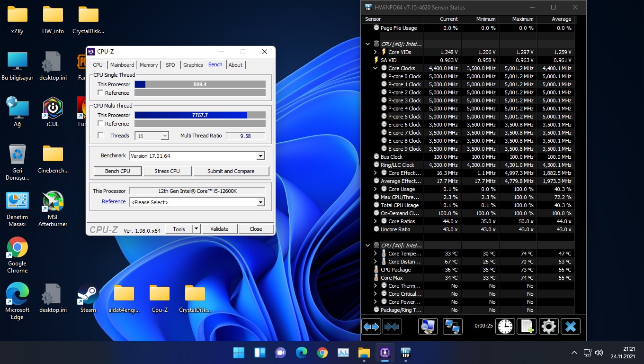
Task: Select aida64engi folder on desktop
Action: (x=124, y=298)
